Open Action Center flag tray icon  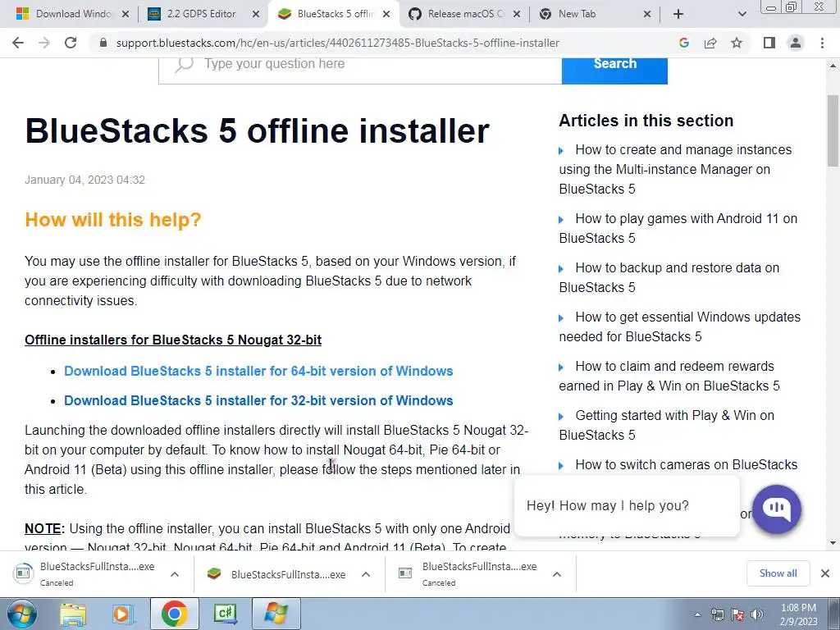pos(737,614)
